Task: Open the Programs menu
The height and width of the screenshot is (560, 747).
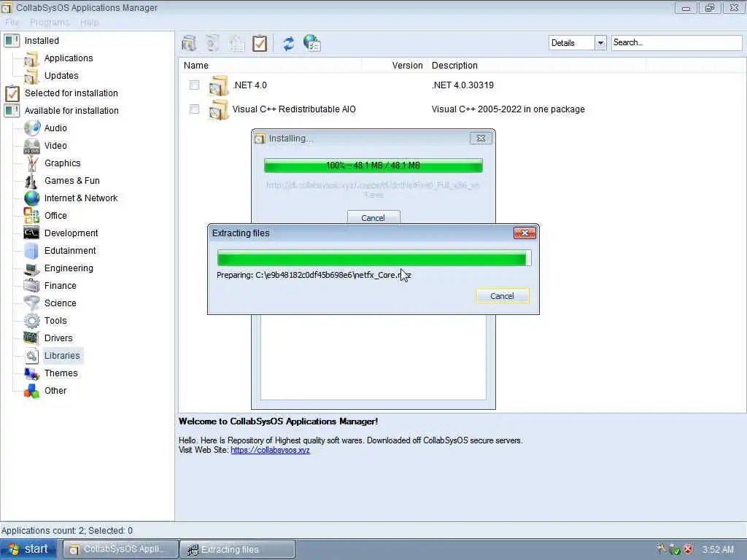Action: (x=50, y=23)
